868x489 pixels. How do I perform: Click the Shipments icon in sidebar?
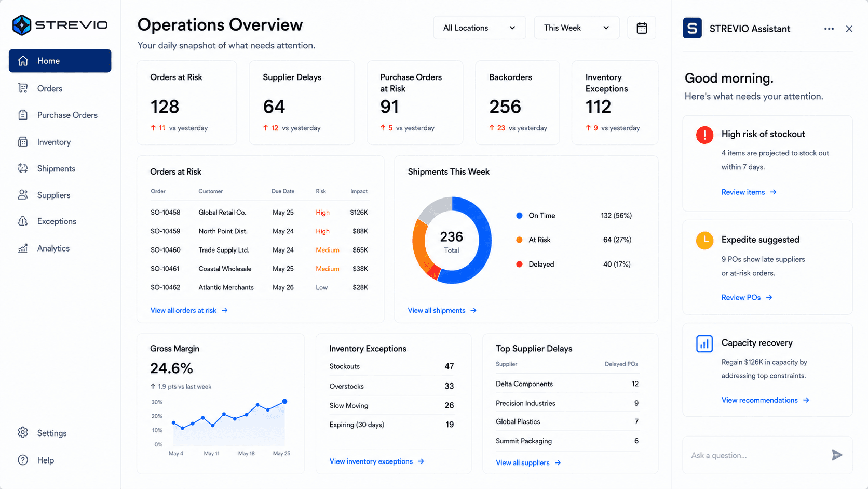23,168
